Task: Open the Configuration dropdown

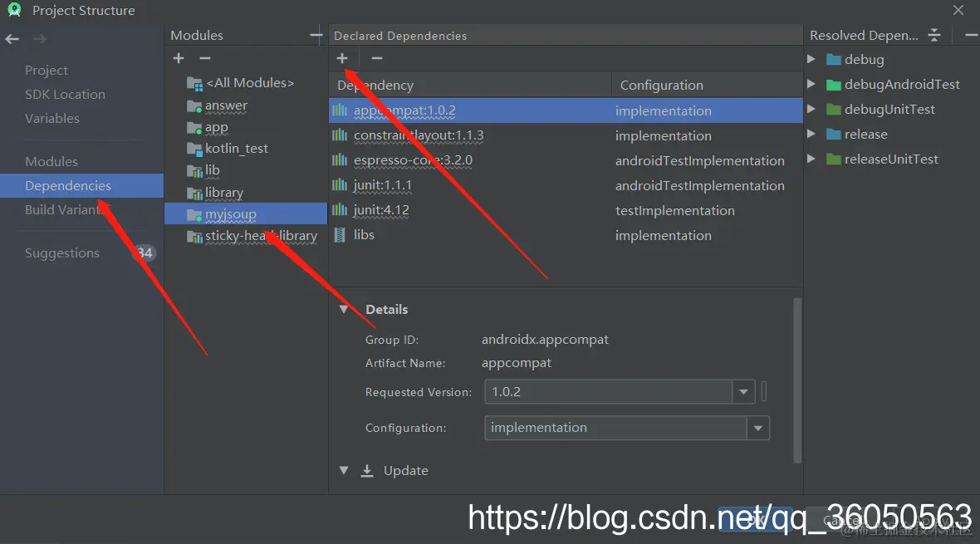Action: click(x=757, y=429)
